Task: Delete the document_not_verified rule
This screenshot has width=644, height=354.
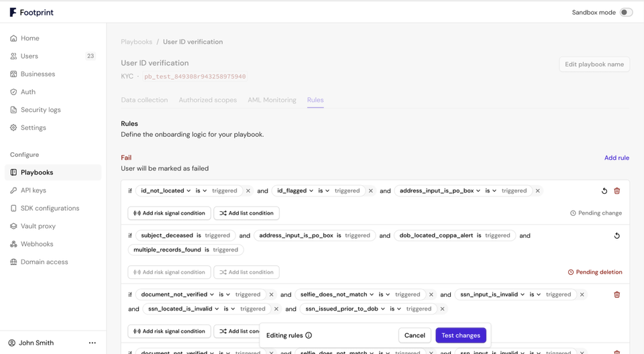Action: (x=617, y=295)
